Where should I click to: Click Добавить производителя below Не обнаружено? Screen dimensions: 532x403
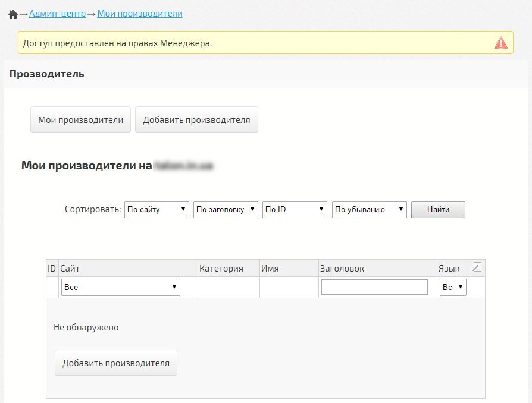116,363
